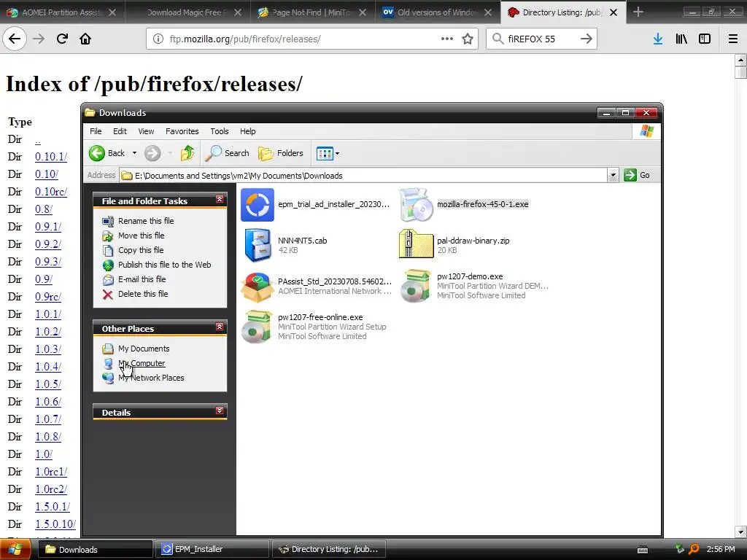Toggle the Folders pane in Explorer
The image size is (747, 560).
pos(281,153)
